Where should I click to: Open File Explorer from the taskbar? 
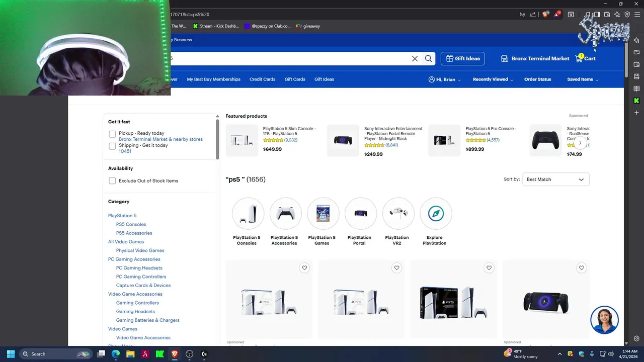point(130,354)
